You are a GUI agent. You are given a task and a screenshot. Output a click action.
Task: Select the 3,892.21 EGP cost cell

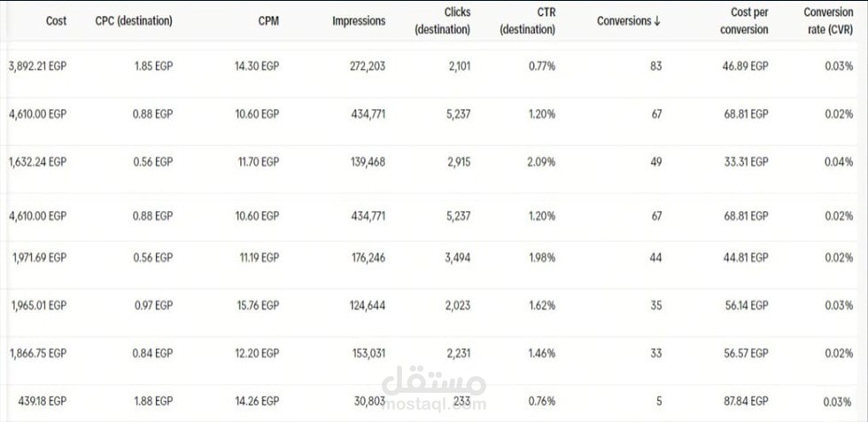coord(36,65)
